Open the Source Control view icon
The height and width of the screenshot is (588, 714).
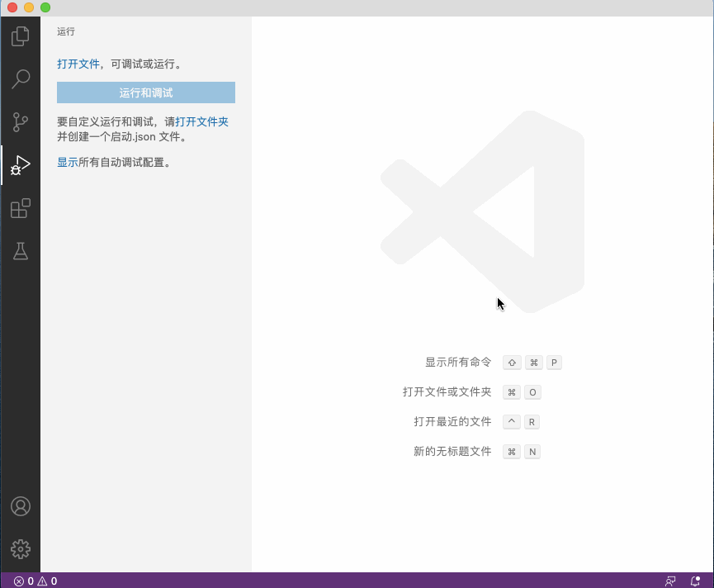(20, 122)
